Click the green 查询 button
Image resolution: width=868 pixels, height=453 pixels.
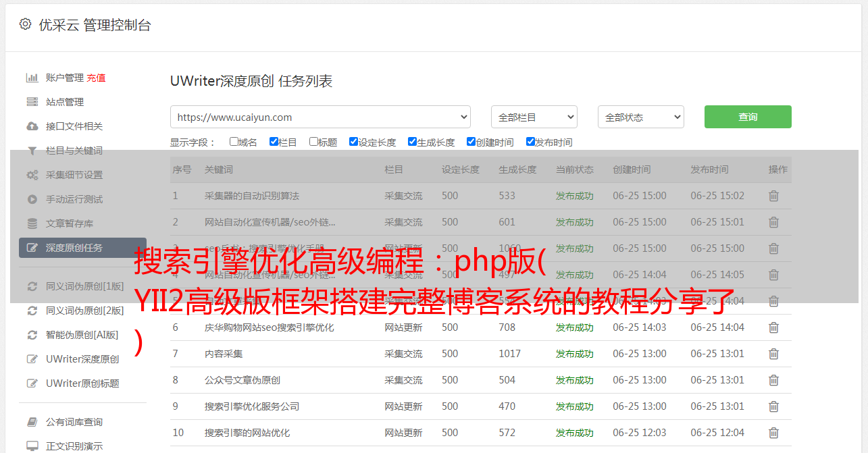(x=748, y=117)
